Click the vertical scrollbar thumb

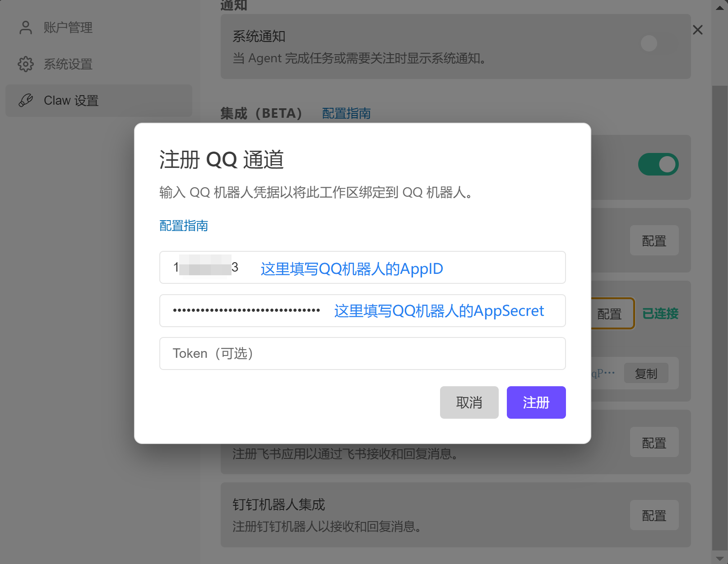tap(720, 317)
